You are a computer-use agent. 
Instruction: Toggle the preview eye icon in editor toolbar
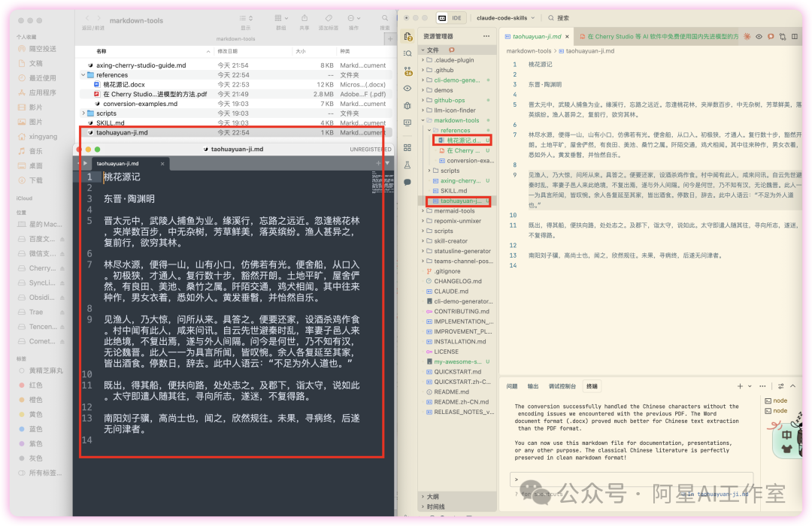(759, 36)
